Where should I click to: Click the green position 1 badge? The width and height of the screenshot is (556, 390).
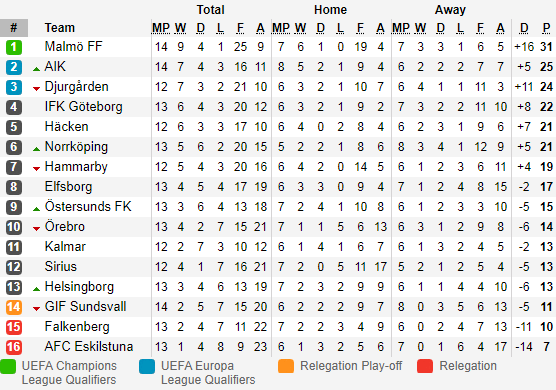point(14,47)
